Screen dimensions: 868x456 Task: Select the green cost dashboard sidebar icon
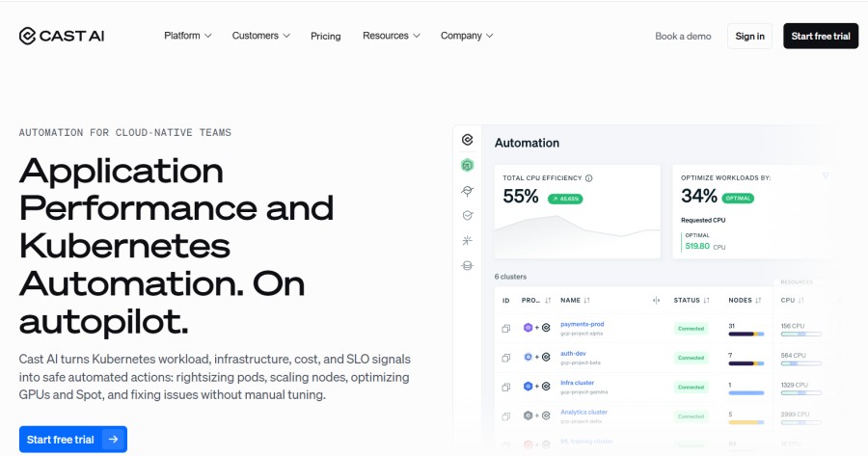tap(467, 165)
